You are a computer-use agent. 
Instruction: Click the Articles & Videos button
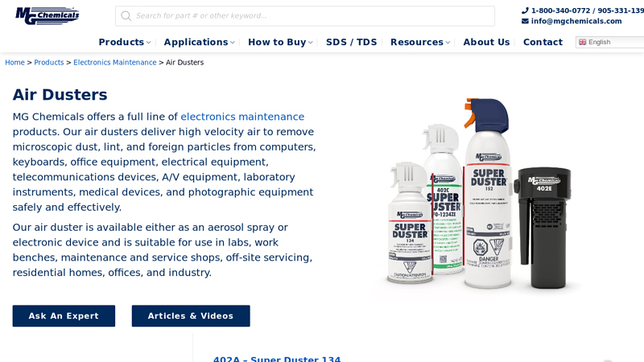(x=191, y=315)
